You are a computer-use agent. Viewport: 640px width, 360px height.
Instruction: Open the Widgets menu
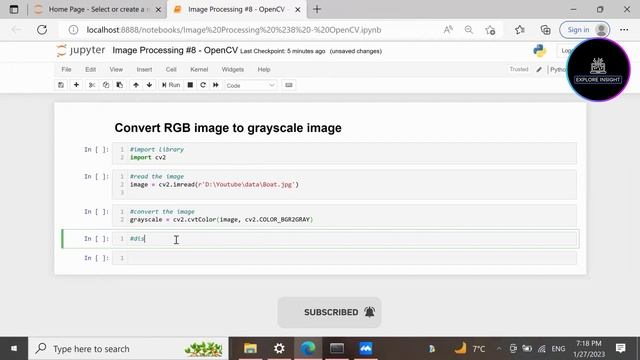(233, 69)
